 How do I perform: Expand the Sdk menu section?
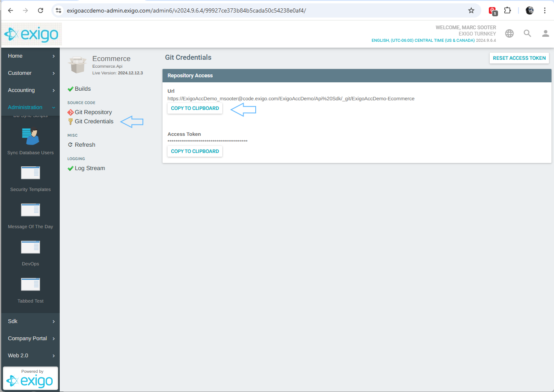coord(30,321)
